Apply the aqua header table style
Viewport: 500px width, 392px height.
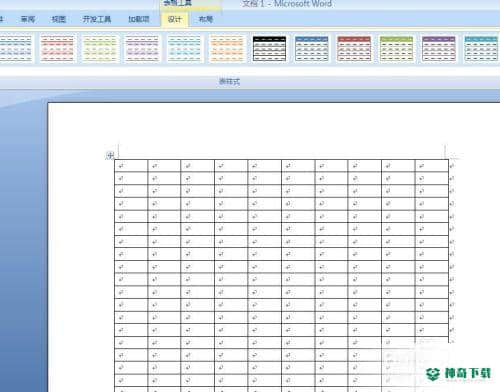(x=481, y=49)
